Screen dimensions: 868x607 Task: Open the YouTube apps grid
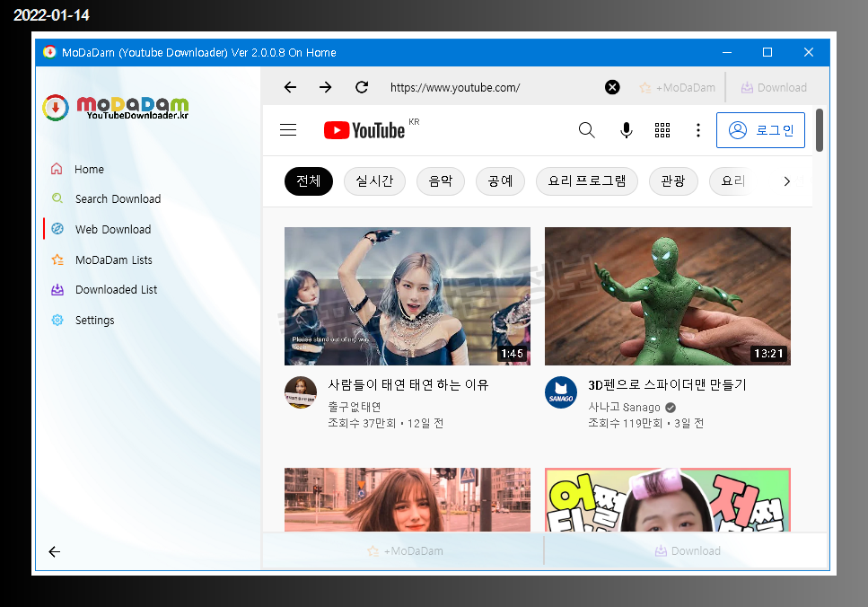pyautogui.click(x=662, y=130)
